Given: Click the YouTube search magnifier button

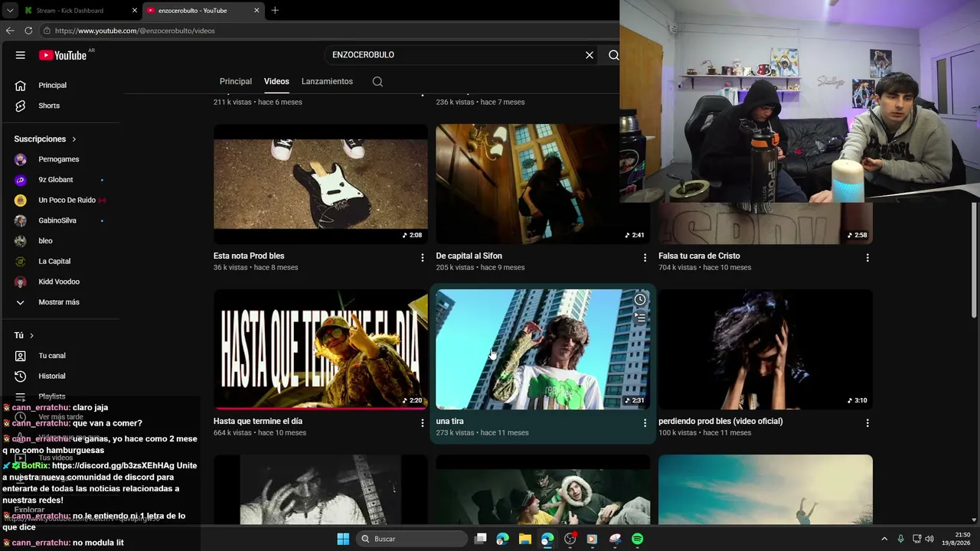Looking at the screenshot, I should coord(613,55).
